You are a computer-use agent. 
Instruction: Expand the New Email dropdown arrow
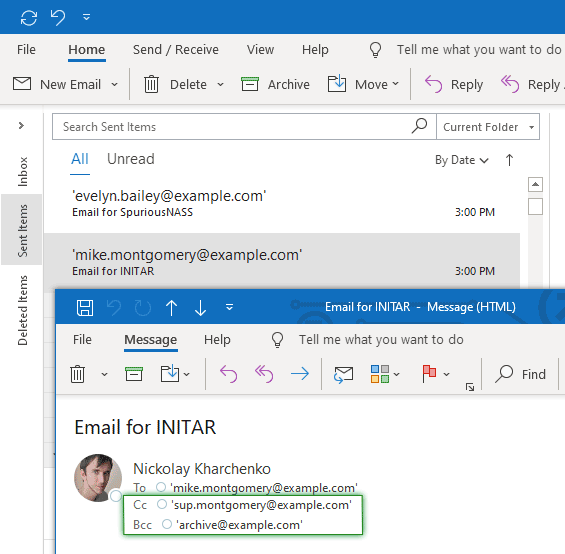coord(115,85)
